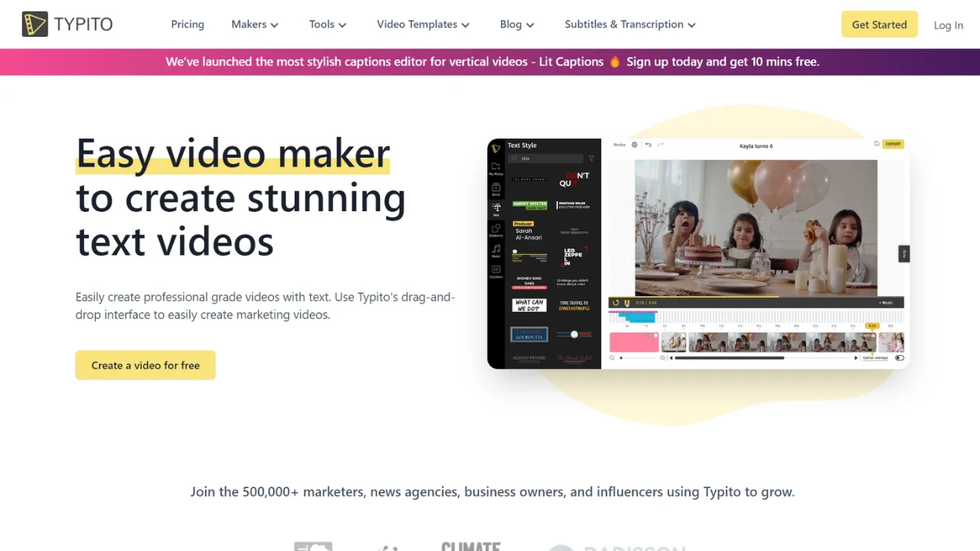Open the Pricing page
The height and width of the screenshot is (551, 980).
coord(188,24)
